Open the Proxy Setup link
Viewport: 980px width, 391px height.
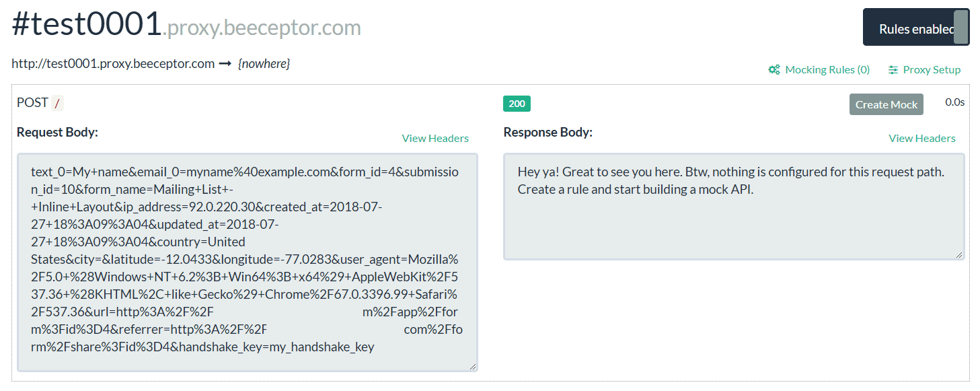932,70
